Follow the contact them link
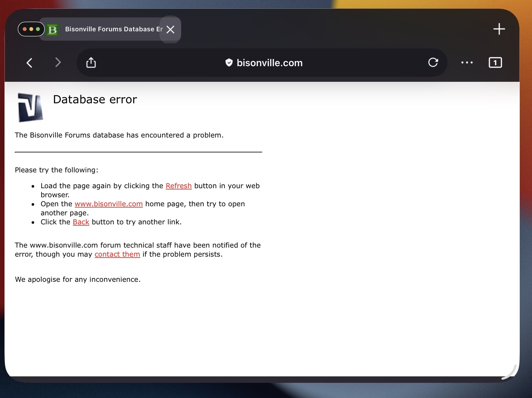 point(117,254)
